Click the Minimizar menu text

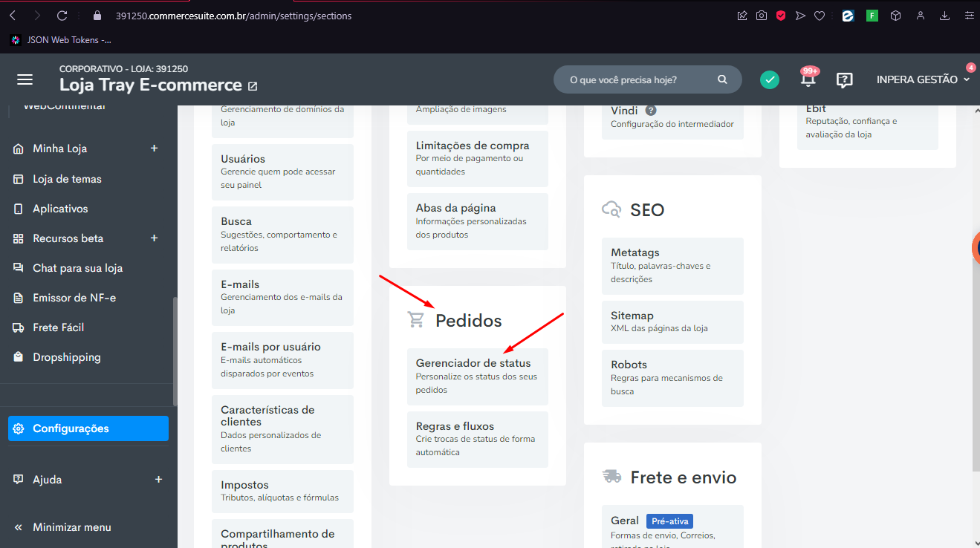tap(72, 527)
